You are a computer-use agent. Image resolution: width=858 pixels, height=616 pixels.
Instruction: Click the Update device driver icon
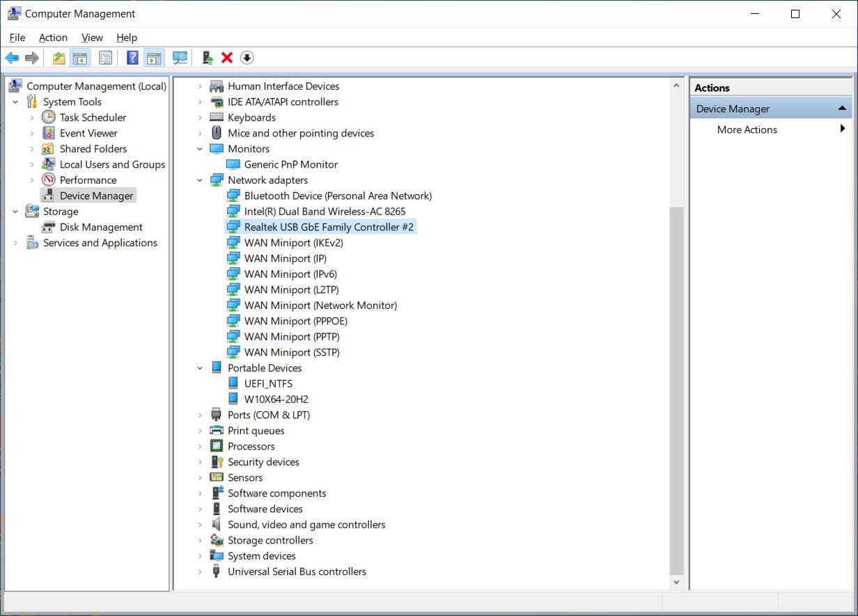[x=207, y=58]
